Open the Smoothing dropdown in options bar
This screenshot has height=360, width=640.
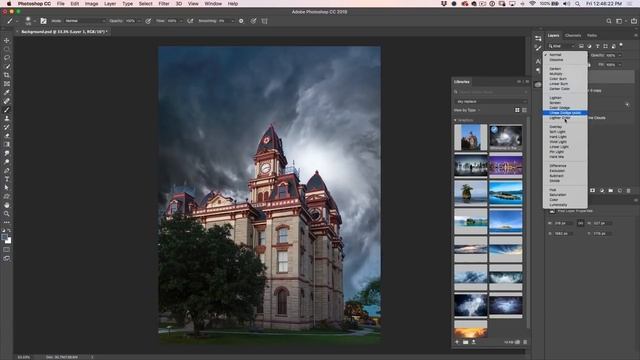(x=233, y=21)
